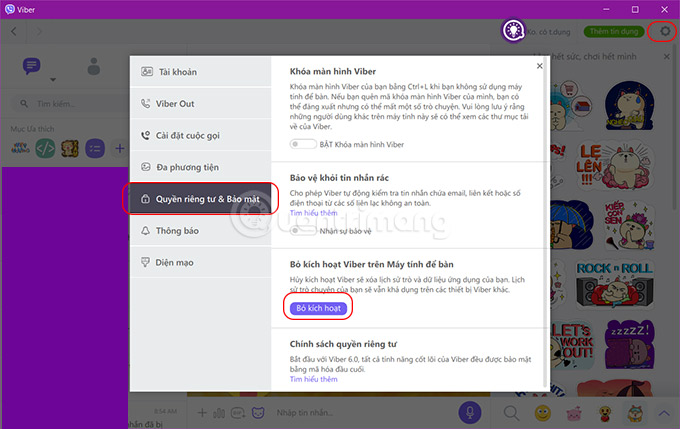680x429 pixels.
Task: Go forward with the right arrow
Action: pos(39,31)
